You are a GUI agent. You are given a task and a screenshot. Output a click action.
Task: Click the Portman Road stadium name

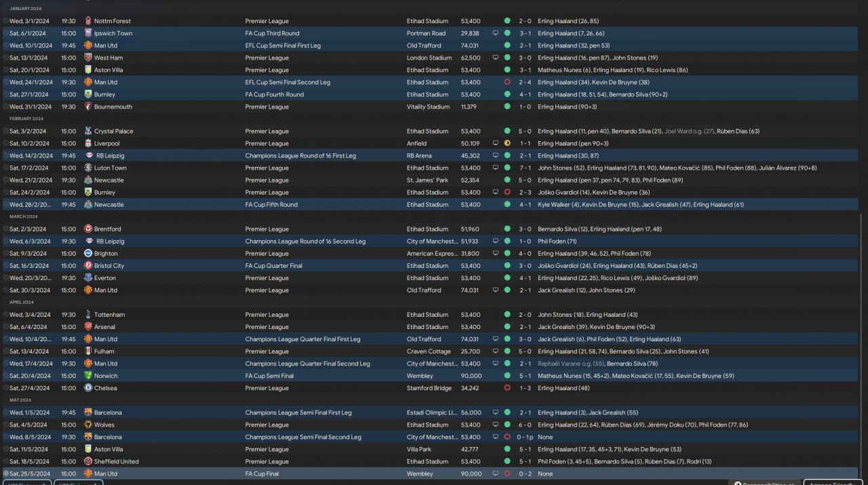coord(426,33)
